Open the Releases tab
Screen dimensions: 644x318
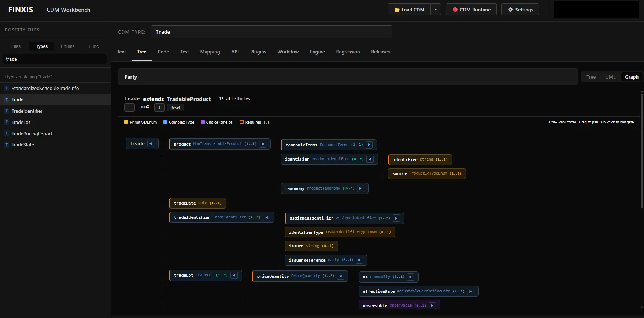pos(380,52)
